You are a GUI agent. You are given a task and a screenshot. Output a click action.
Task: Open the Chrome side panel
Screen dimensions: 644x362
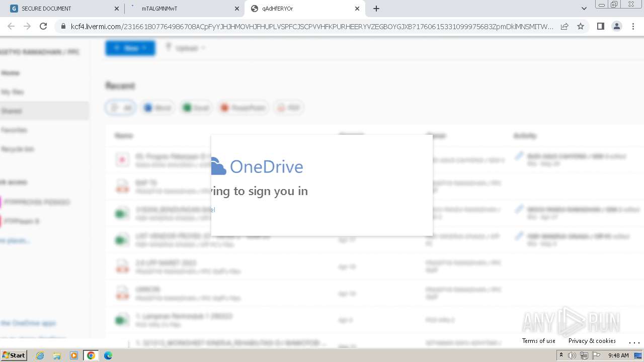pyautogui.click(x=600, y=26)
